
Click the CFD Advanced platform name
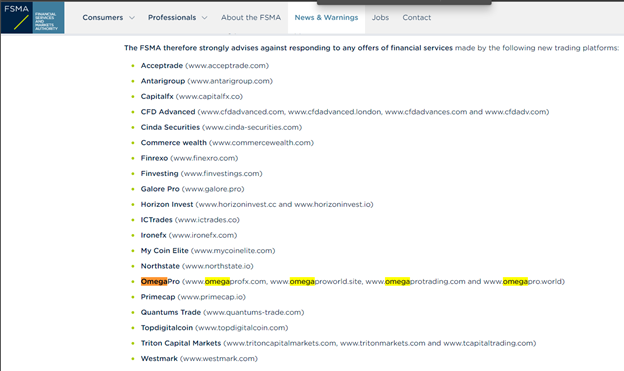(168, 112)
